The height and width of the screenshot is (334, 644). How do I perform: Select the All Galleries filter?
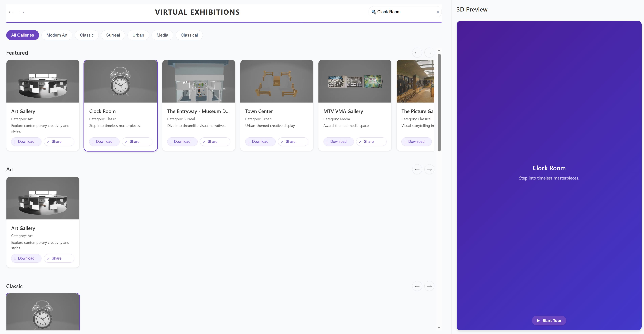tap(23, 35)
